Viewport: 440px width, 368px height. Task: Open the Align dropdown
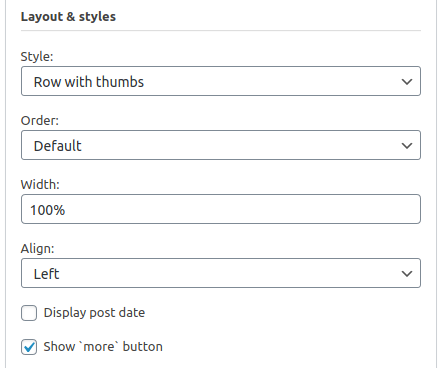221,273
